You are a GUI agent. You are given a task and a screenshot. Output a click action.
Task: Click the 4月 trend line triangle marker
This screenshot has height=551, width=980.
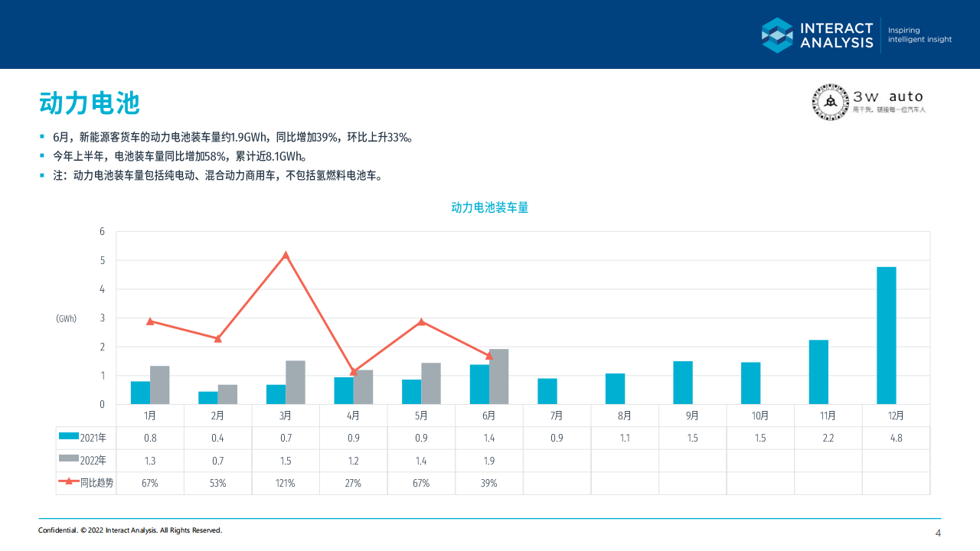pos(354,372)
